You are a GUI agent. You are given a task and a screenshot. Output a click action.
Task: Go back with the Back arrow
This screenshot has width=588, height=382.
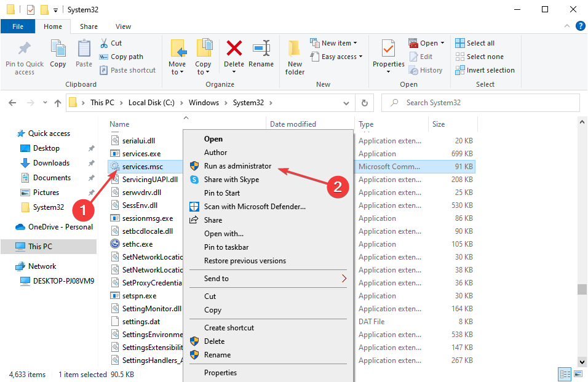(x=12, y=103)
